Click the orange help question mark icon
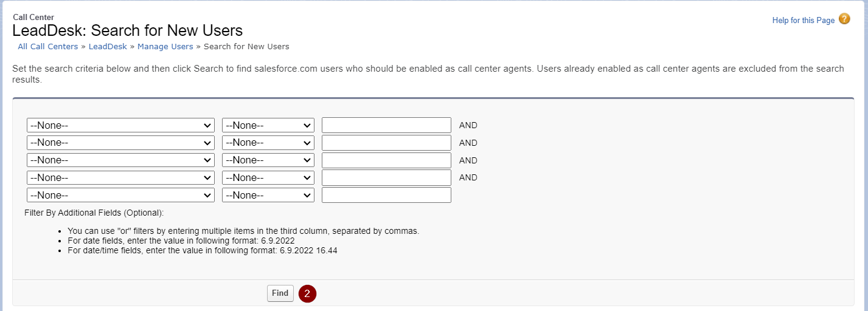This screenshot has width=868, height=311. pyautogui.click(x=844, y=19)
